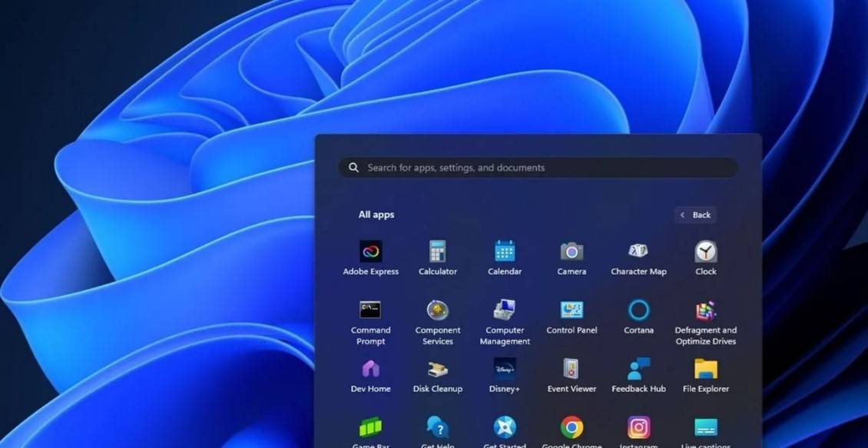This screenshot has width=868, height=448.
Task: Launch File Explorer
Action: point(705,370)
